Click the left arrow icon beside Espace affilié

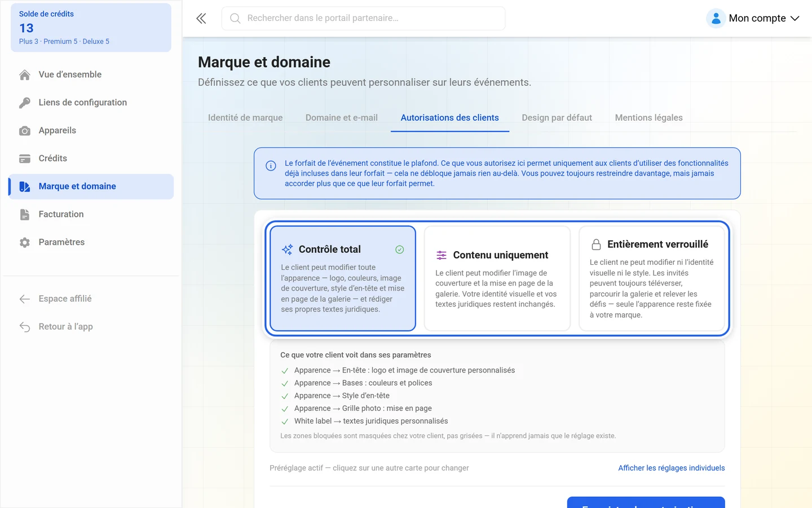[x=25, y=299]
